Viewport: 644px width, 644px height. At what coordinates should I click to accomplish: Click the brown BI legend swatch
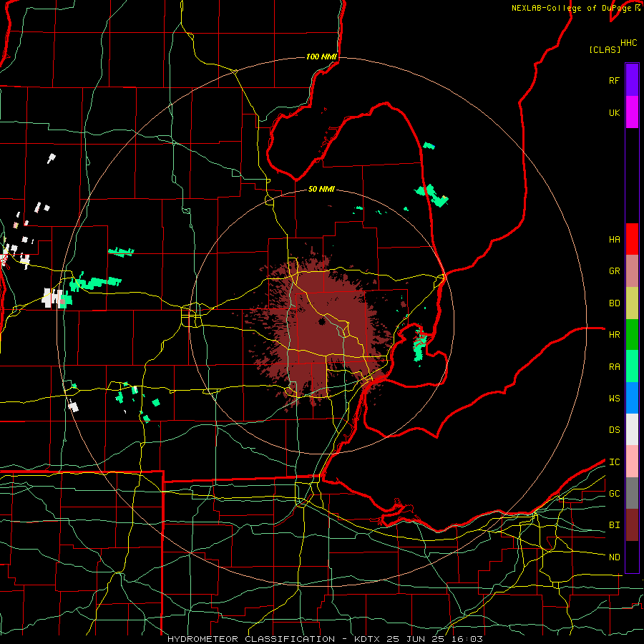[632, 525]
